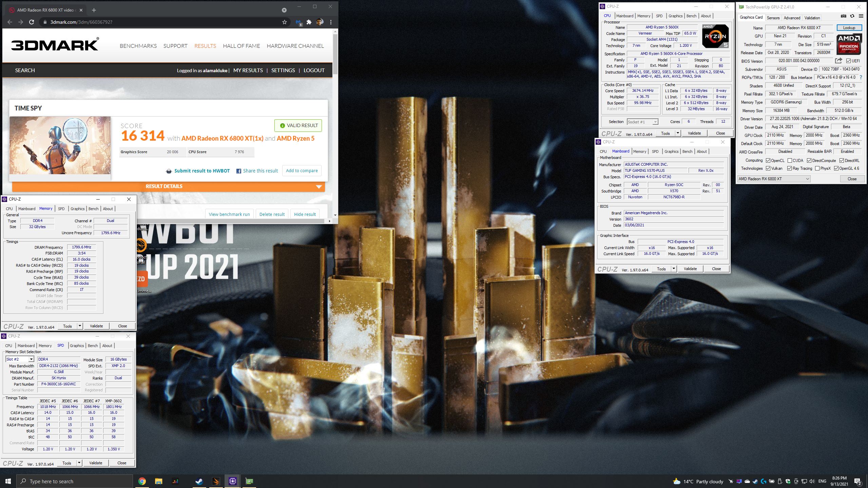Go back in Chrome
The image size is (868, 488).
[10, 22]
